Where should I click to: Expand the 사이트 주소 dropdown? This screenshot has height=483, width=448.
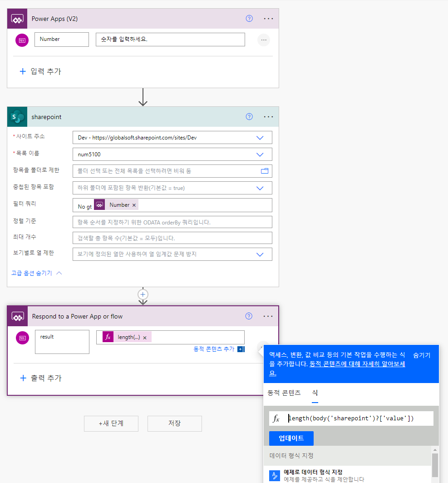pyautogui.click(x=260, y=138)
